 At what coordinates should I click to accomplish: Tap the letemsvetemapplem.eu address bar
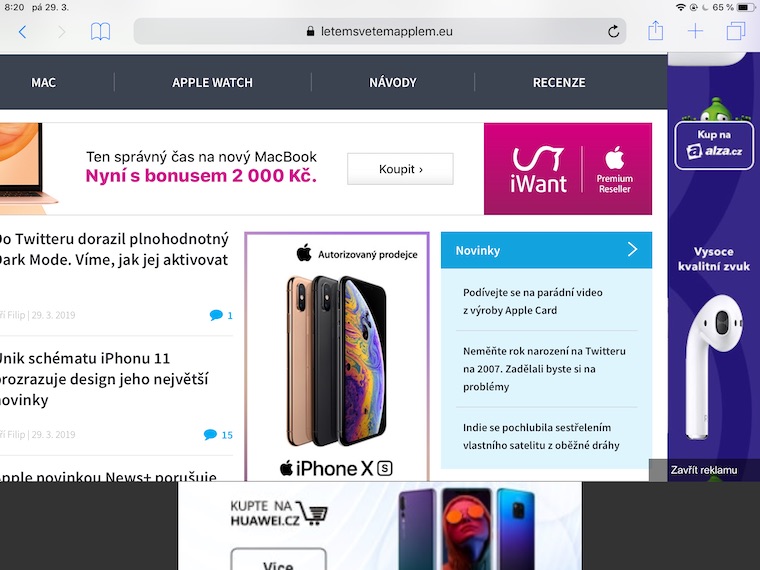point(380,32)
